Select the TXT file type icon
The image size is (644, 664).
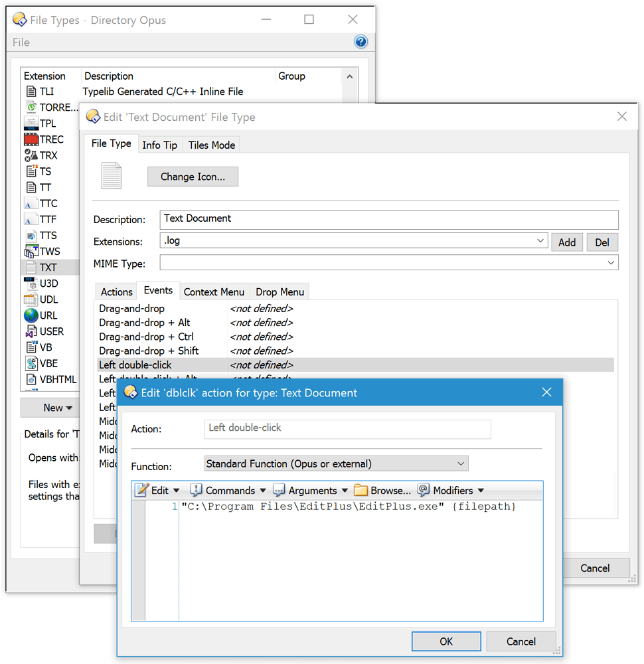[x=30, y=267]
